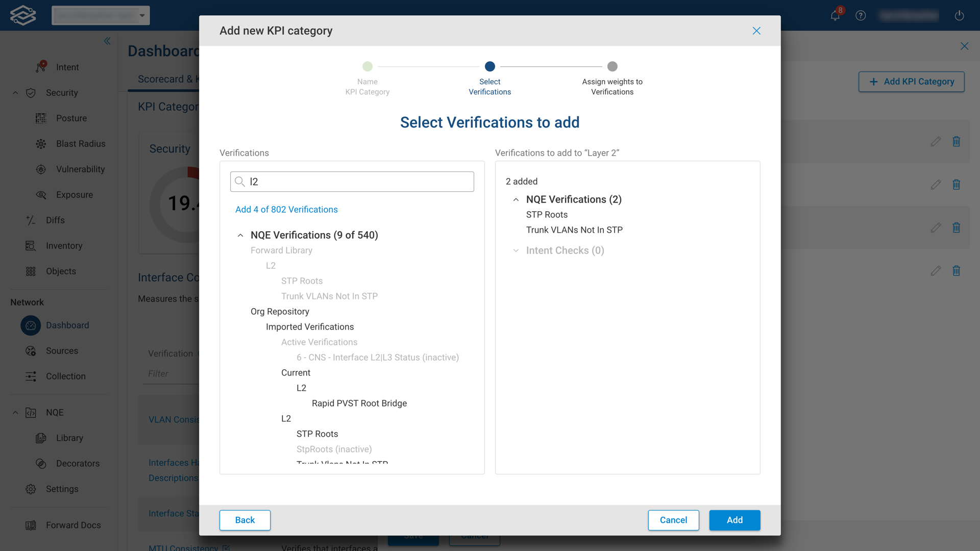The height and width of the screenshot is (551, 980).
Task: Select Dashboard in the Network menu
Action: pos(67,325)
